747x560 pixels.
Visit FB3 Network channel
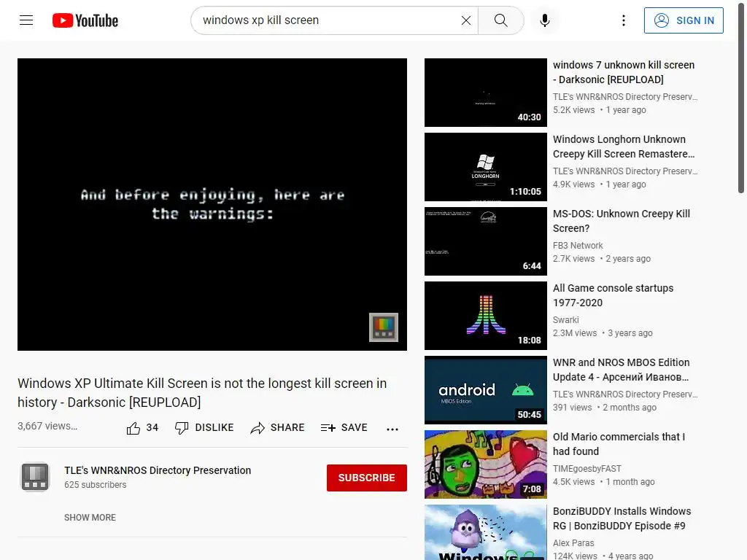578,245
